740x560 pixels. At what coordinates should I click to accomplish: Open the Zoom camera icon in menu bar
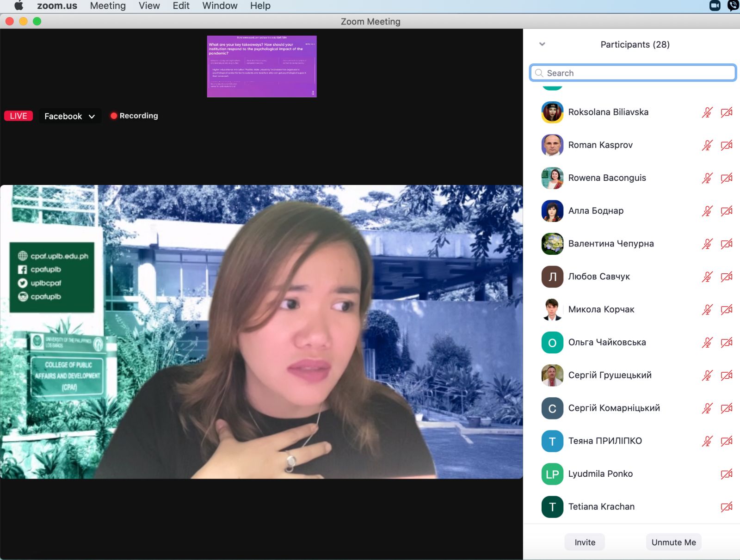715,6
